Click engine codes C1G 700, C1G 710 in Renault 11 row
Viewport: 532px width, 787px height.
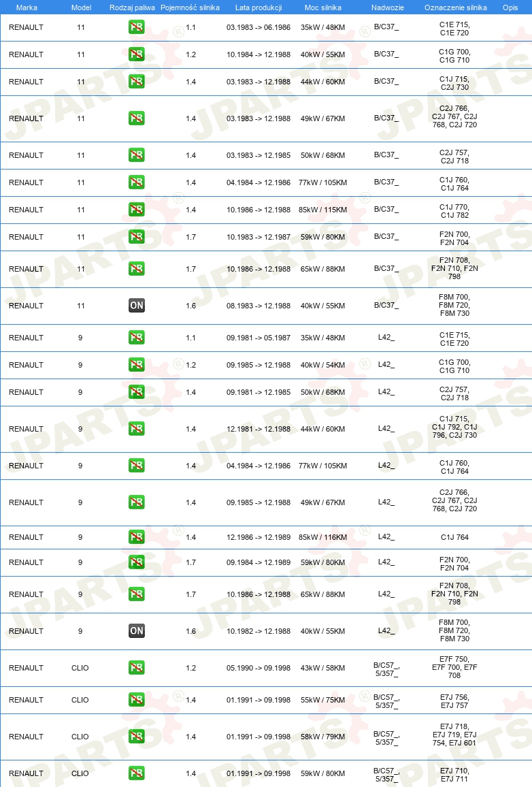tap(454, 56)
